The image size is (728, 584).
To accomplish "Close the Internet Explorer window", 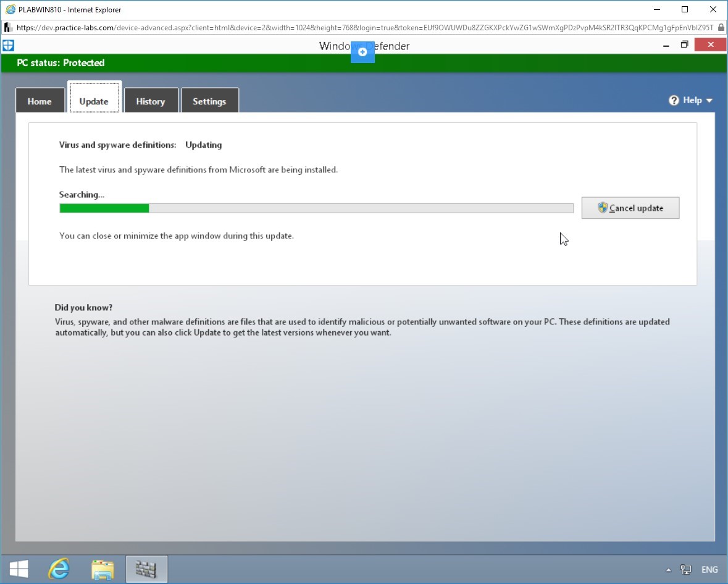I will coord(713,9).
